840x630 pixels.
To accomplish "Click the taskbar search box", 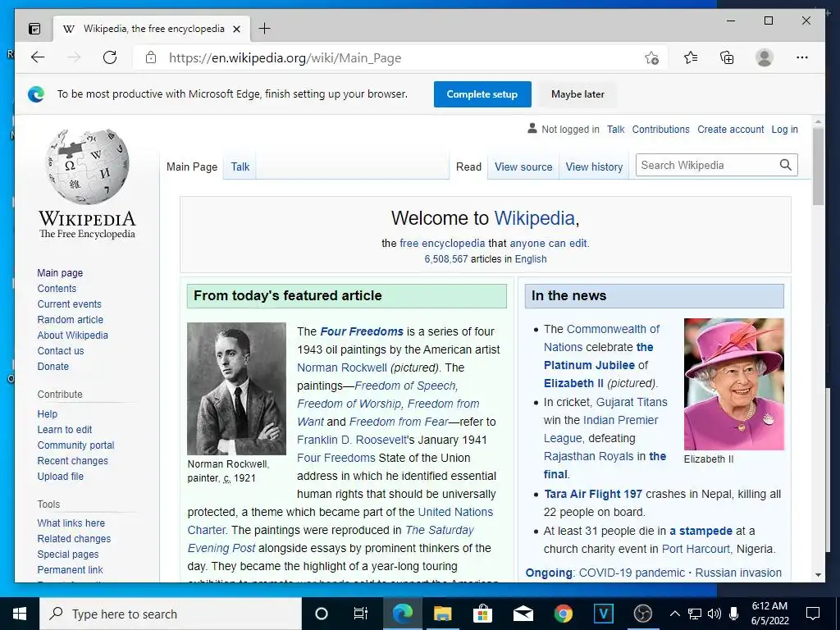I will tap(171, 614).
